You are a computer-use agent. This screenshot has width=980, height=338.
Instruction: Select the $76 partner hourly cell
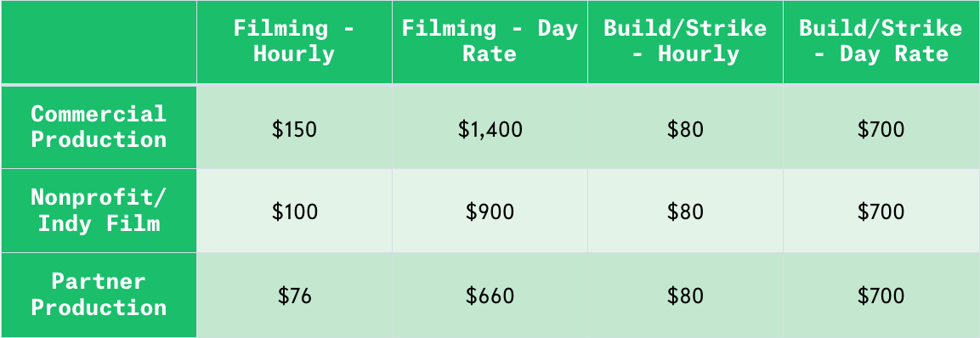click(x=294, y=295)
